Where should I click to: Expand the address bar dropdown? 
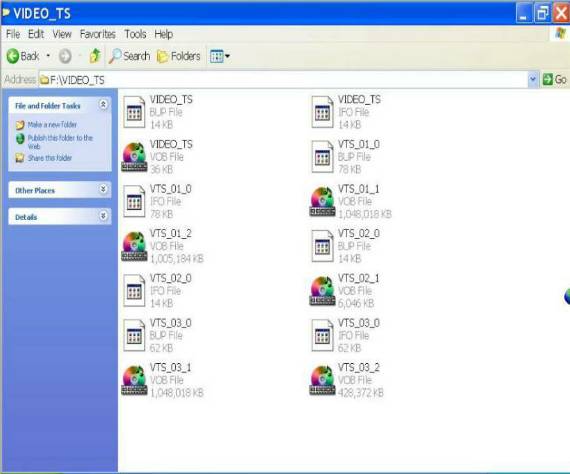(533, 79)
